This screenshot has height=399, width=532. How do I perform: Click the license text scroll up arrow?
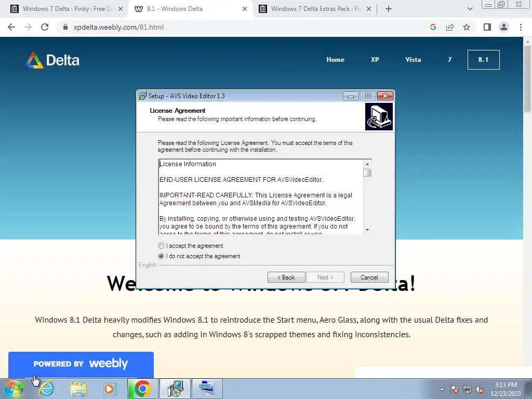367,164
